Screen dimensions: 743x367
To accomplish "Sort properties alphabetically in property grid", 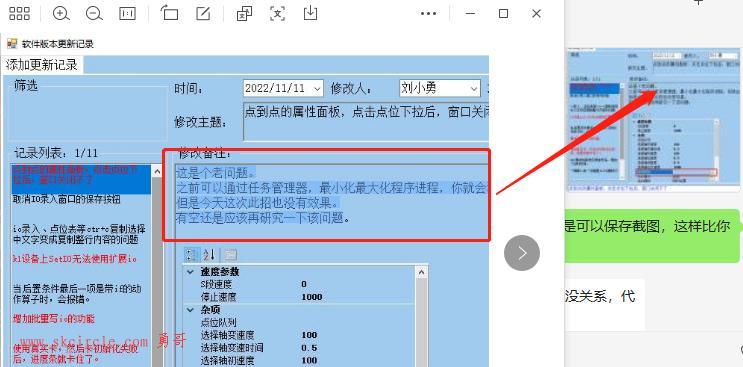I will [209, 255].
